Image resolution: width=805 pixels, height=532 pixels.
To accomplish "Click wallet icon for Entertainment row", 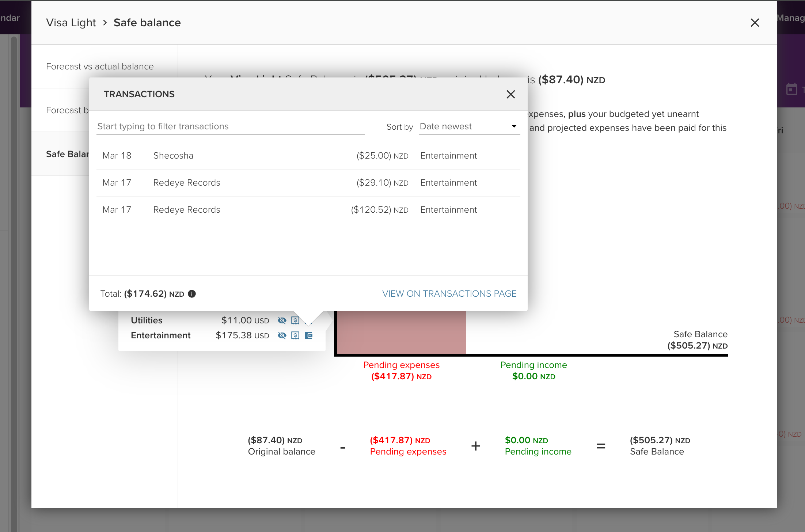I will [309, 335].
